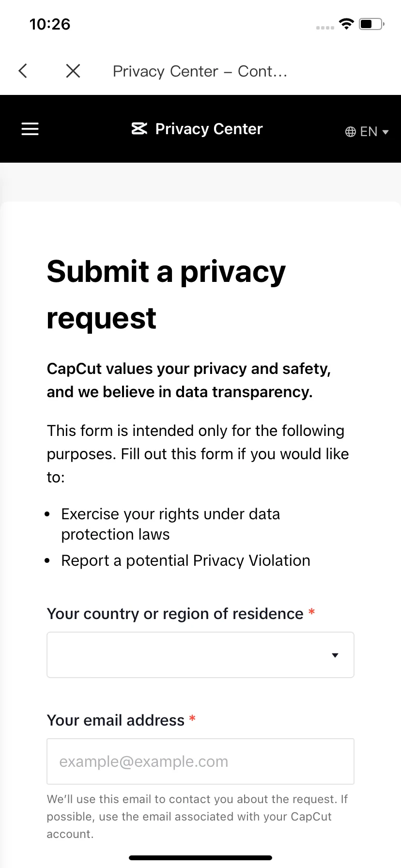Tap the 10:26 clock in status bar
Image resolution: width=401 pixels, height=868 pixels.
[x=50, y=24]
